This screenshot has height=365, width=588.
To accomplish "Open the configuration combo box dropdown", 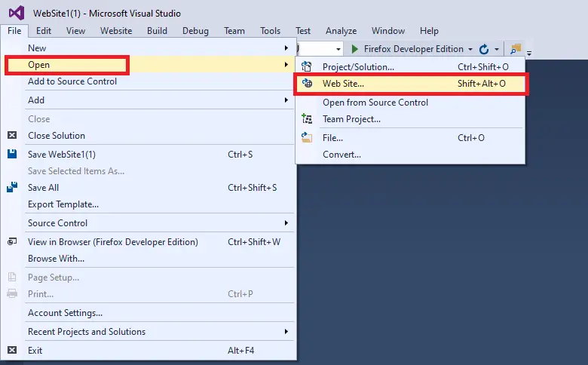I will coord(338,49).
